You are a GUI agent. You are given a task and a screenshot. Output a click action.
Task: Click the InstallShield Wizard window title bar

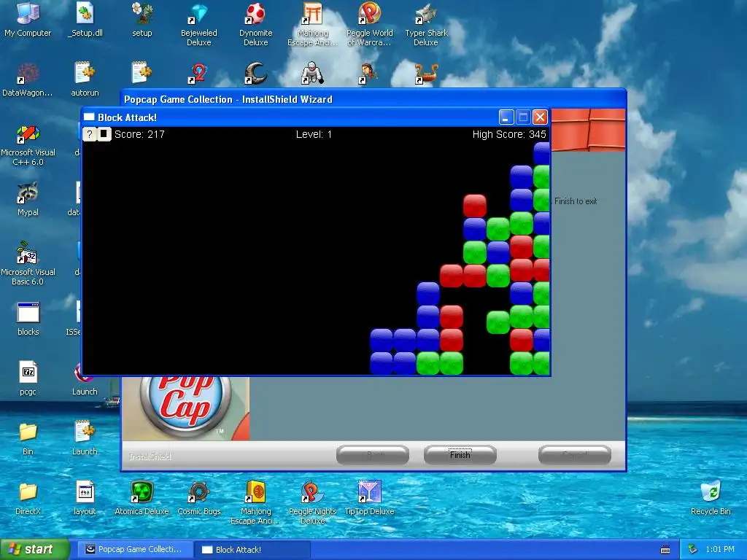coord(373,98)
